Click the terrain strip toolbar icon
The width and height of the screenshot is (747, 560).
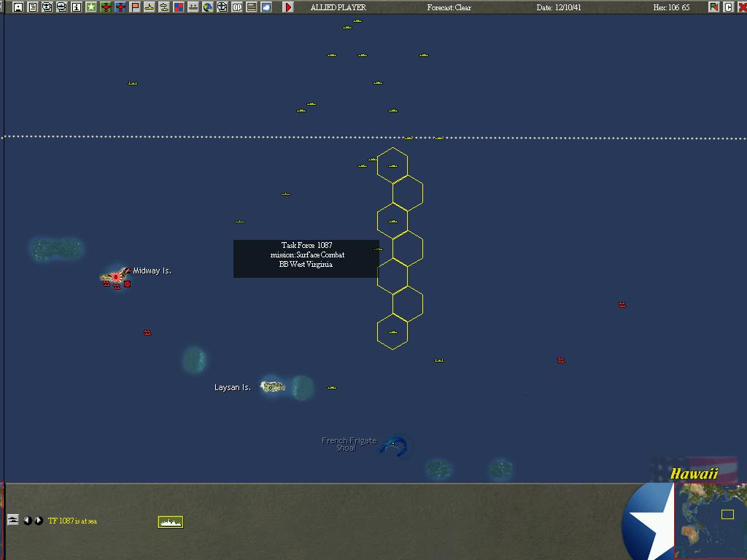[x=252, y=7]
